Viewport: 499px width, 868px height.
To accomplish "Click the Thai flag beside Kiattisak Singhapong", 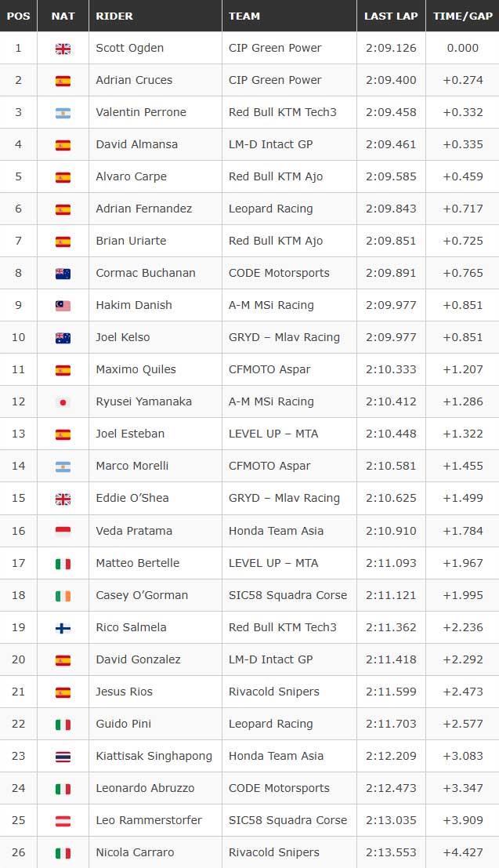I will 63,757.
